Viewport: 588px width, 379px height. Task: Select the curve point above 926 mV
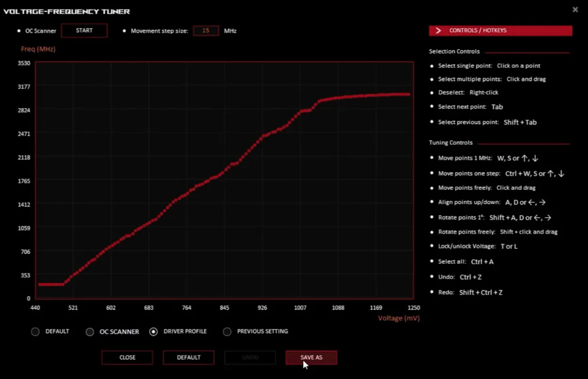point(263,136)
